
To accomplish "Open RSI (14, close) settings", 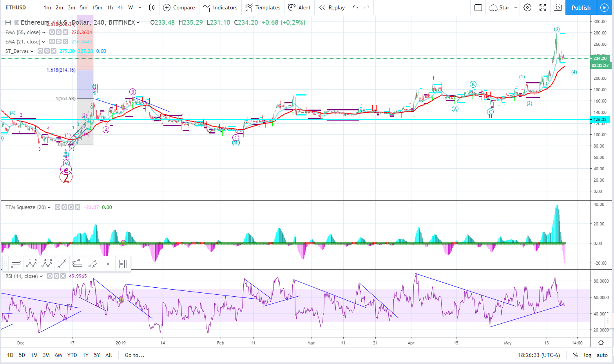I will pyautogui.click(x=56, y=276).
